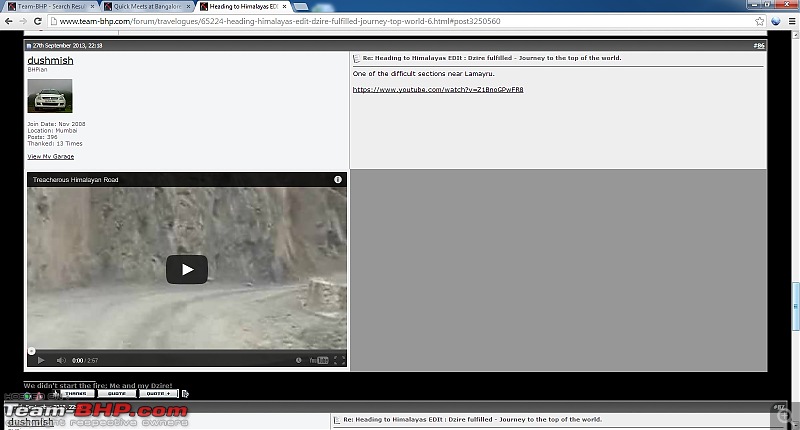This screenshot has height=430, width=800.
Task: Open next post's dushmish profile link
Action: [x=31, y=422]
